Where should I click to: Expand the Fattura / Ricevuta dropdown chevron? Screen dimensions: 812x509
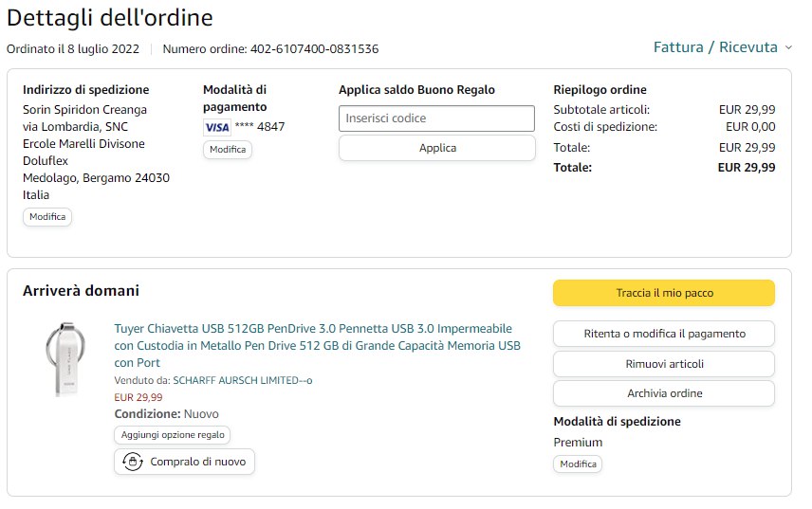[788, 47]
